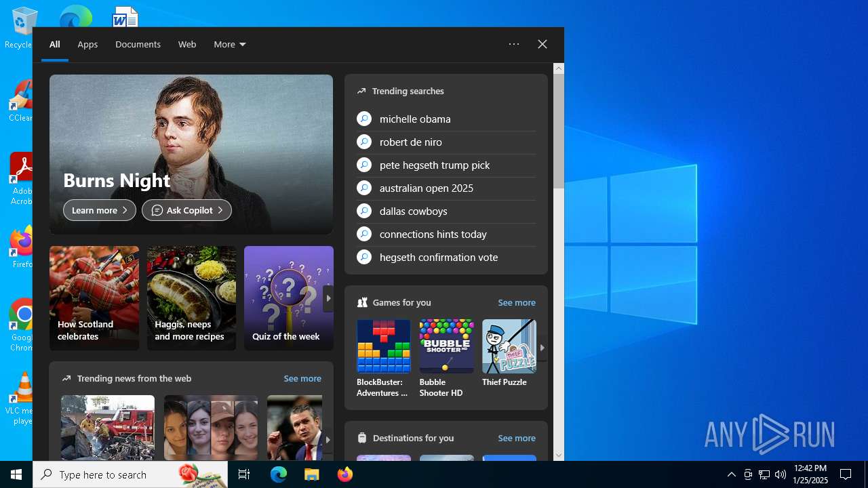The height and width of the screenshot is (488, 868).
Task: Launch CCleaner from the desktop
Action: pos(20,102)
